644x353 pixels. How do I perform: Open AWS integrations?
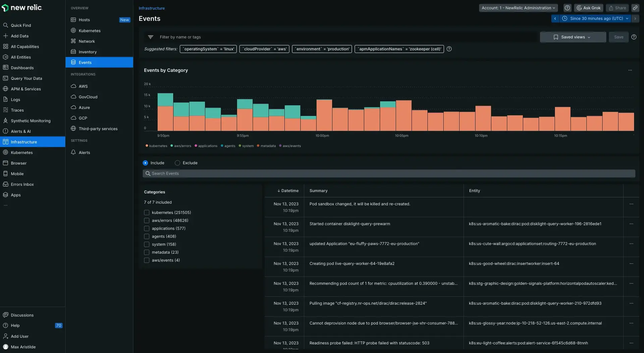[83, 86]
